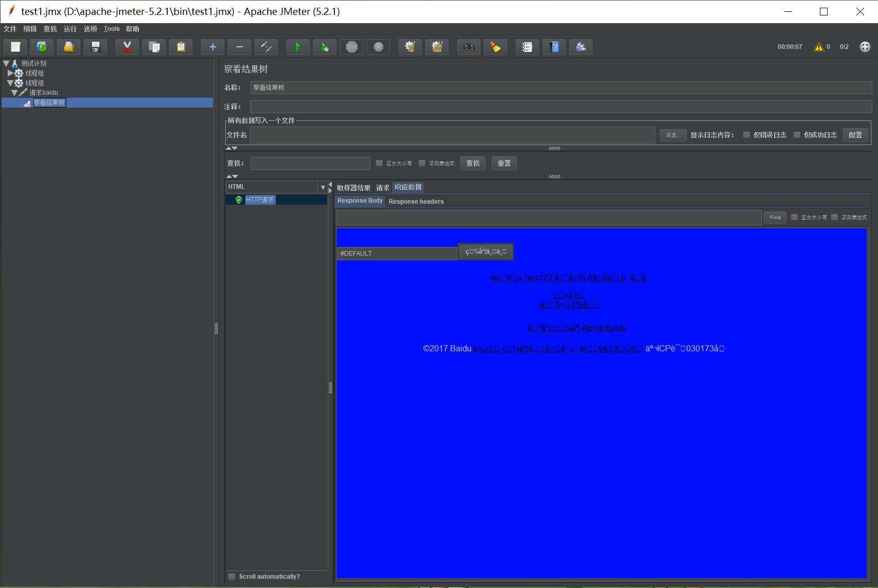Click into the 文件名 input field
878x588 pixels.
click(452, 135)
